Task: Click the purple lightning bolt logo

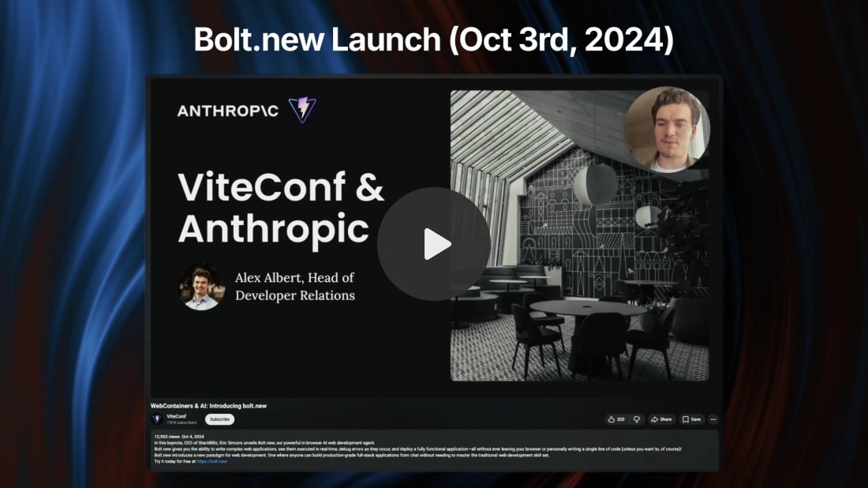Action: [x=302, y=110]
